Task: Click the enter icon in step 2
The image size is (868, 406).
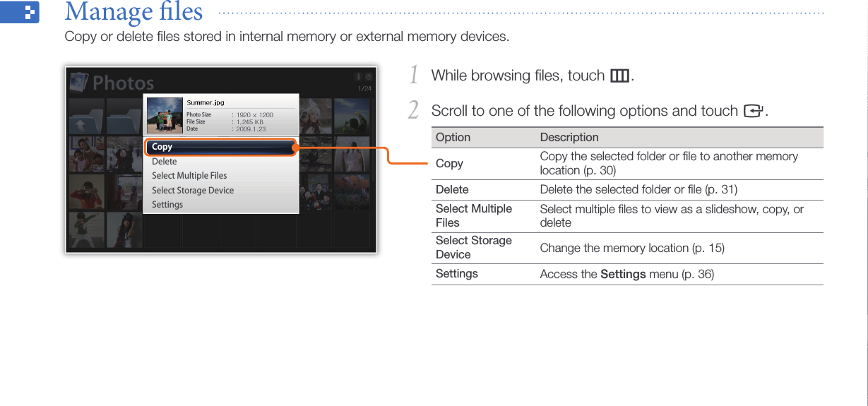Action: click(x=752, y=112)
